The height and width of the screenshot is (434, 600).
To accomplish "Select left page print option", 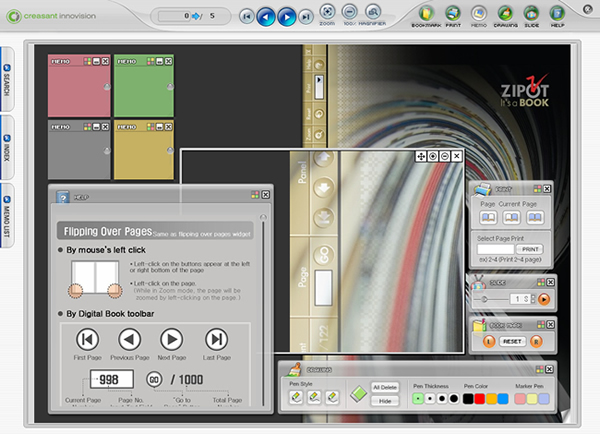I will pos(488,218).
